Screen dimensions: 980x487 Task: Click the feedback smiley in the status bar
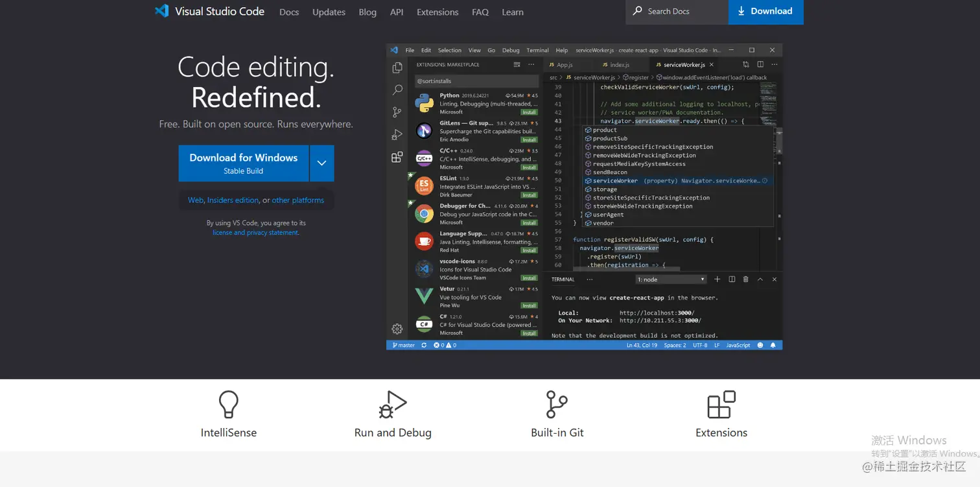click(x=760, y=345)
